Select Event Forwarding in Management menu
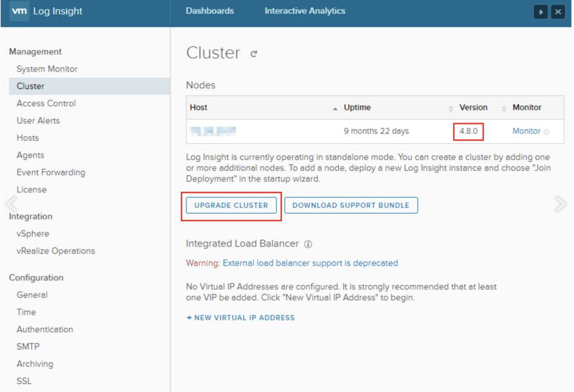The height and width of the screenshot is (392, 574). click(50, 172)
